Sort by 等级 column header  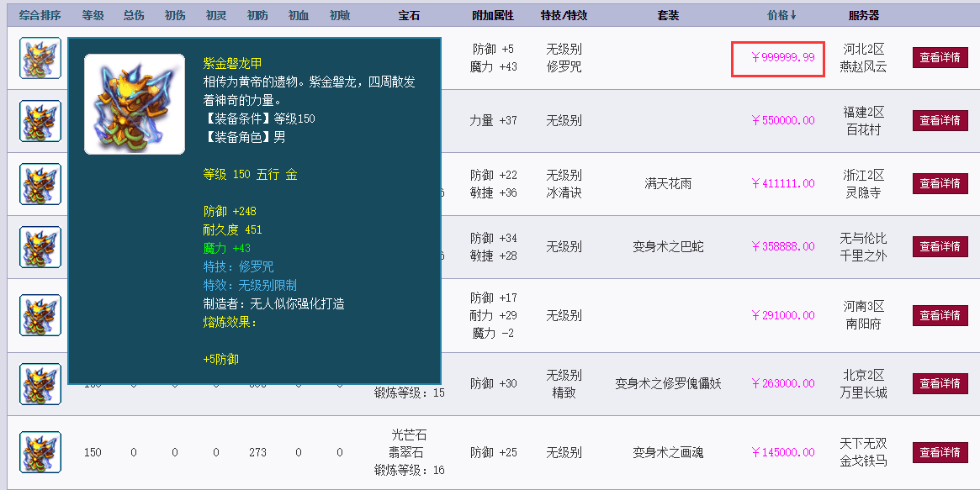pyautogui.click(x=93, y=15)
